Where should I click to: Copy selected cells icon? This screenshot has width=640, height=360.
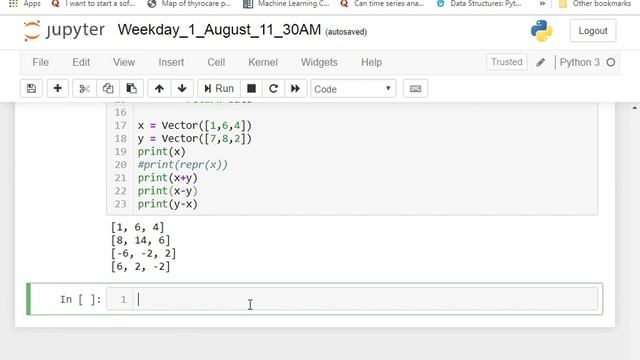click(108, 89)
